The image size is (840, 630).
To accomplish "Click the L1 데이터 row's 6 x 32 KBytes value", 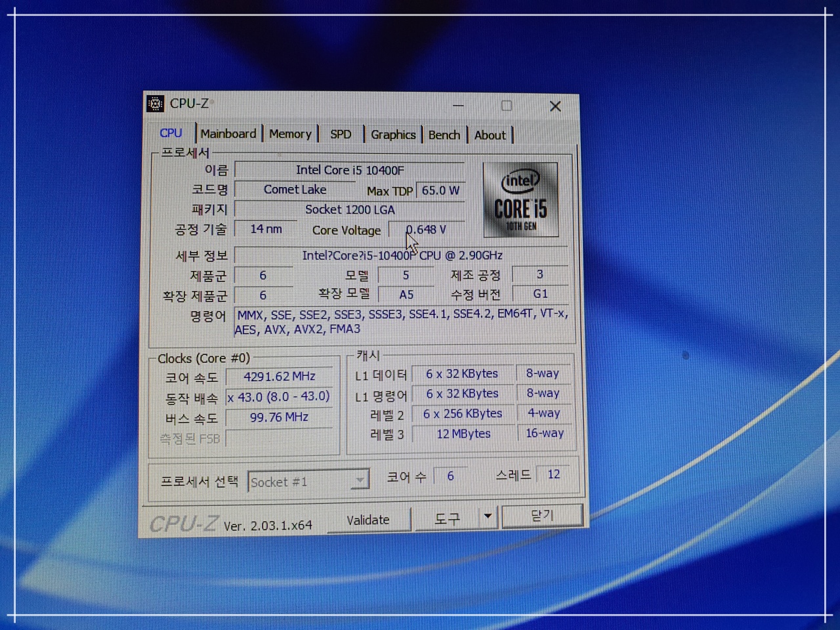I will pyautogui.click(x=462, y=374).
